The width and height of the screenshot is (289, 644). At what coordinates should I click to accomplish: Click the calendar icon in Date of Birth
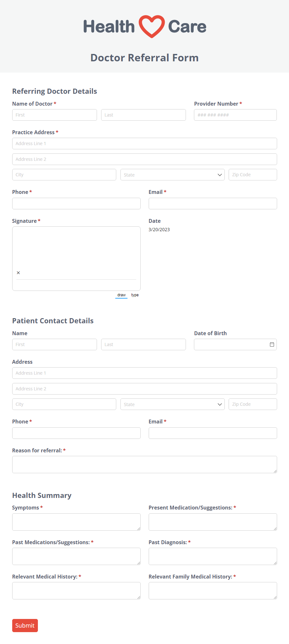point(272,344)
